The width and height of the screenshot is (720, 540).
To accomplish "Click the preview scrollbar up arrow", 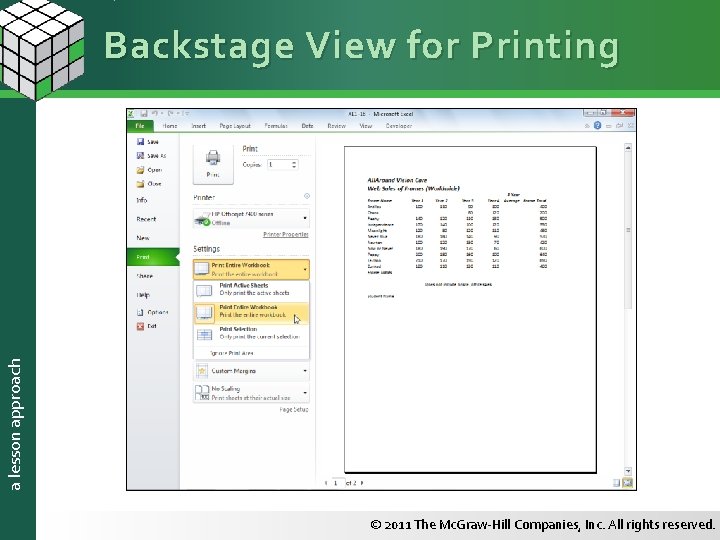I will (628, 148).
